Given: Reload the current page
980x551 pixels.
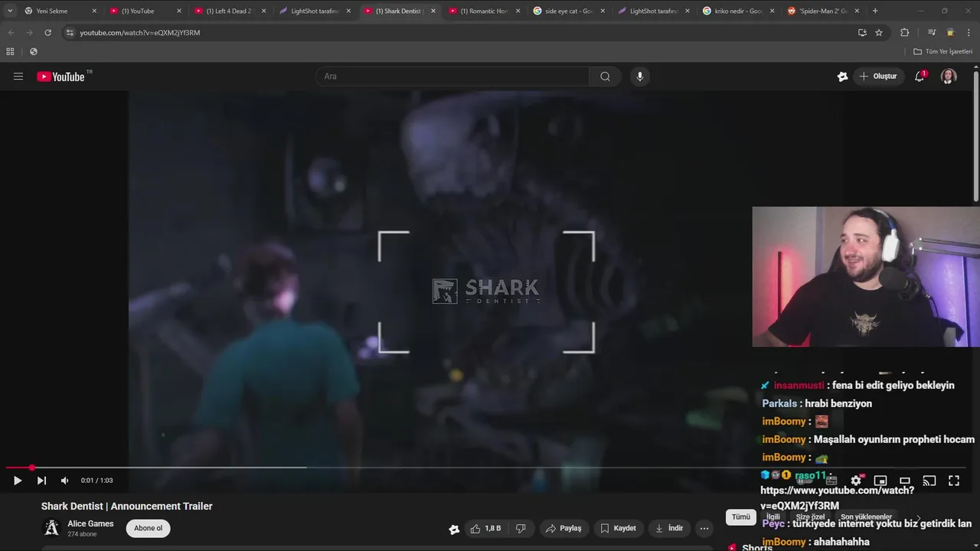Looking at the screenshot, I should click(47, 32).
